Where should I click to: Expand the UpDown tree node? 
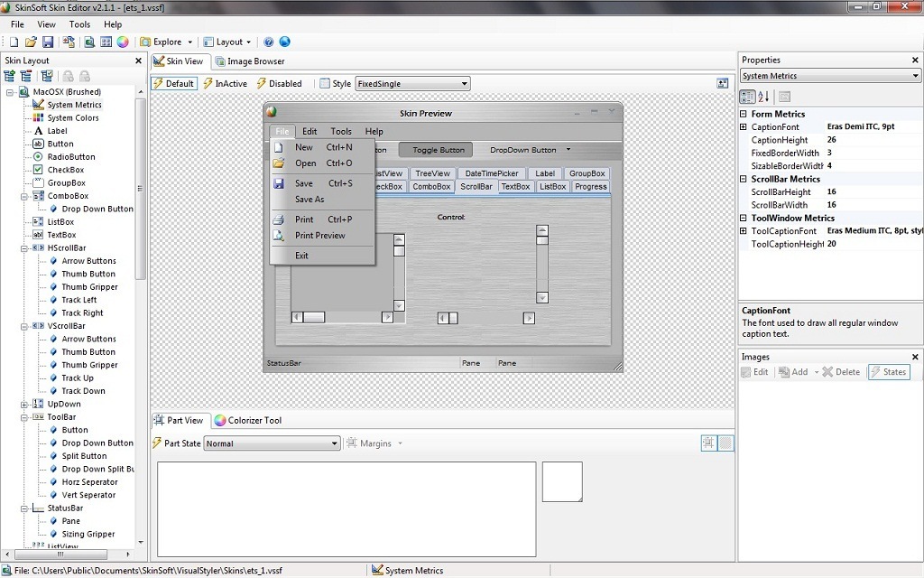click(x=24, y=405)
